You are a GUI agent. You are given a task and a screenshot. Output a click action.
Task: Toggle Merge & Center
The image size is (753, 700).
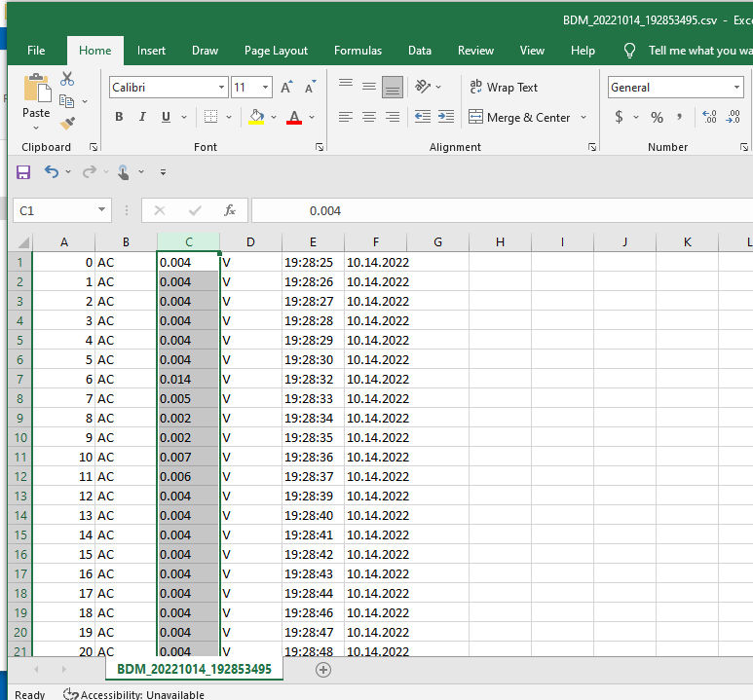(519, 117)
